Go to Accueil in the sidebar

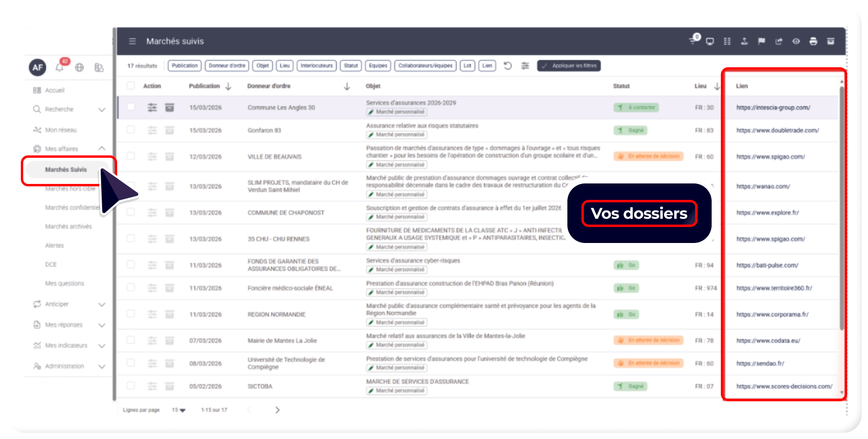pos(54,91)
